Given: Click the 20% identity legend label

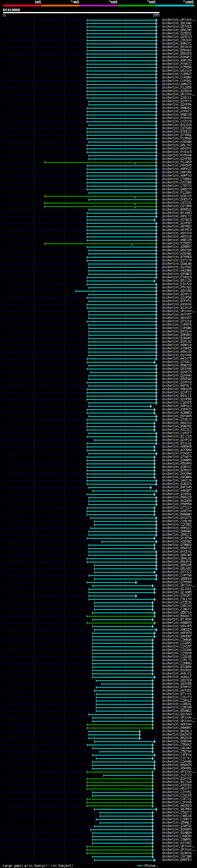Looking at the screenshot, I should pyautogui.click(x=38, y=2).
